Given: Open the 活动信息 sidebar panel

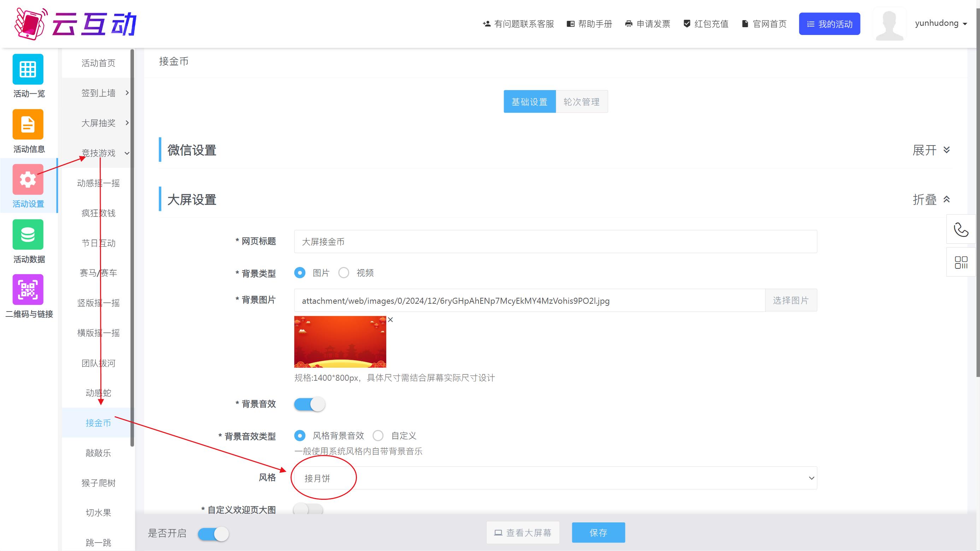Looking at the screenshot, I should [28, 131].
